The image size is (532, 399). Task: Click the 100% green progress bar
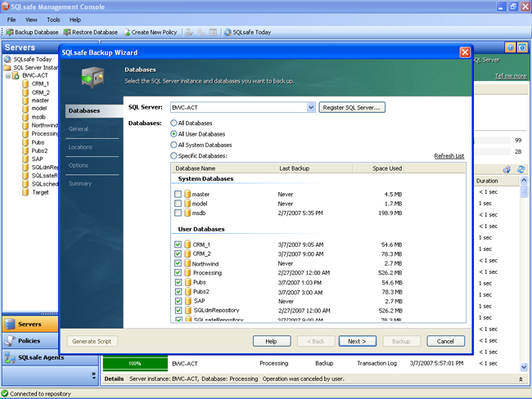point(135,363)
